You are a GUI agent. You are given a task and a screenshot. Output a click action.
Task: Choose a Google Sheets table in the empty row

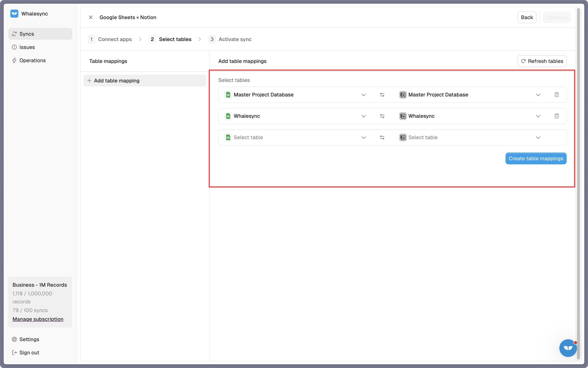[x=295, y=137]
